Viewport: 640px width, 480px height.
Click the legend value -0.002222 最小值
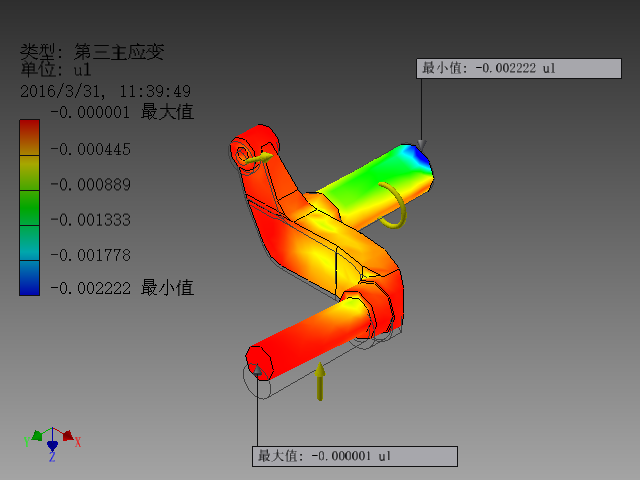click(x=122, y=288)
